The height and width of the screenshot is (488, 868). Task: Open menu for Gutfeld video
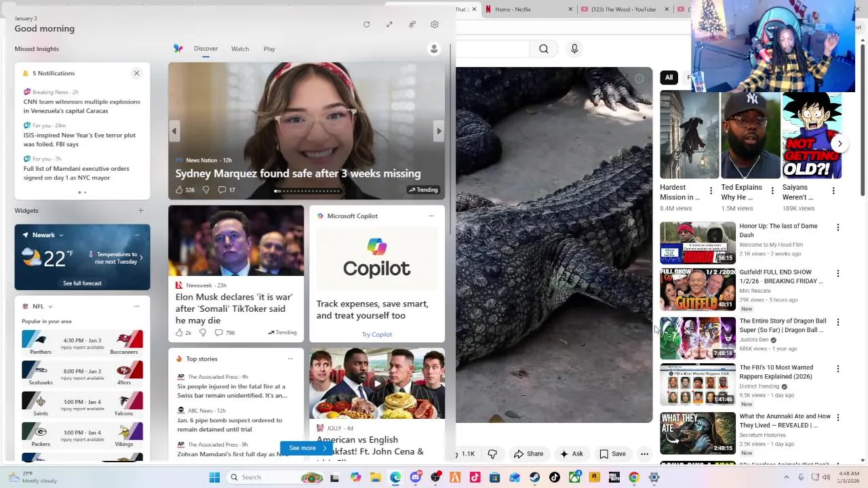837,274
